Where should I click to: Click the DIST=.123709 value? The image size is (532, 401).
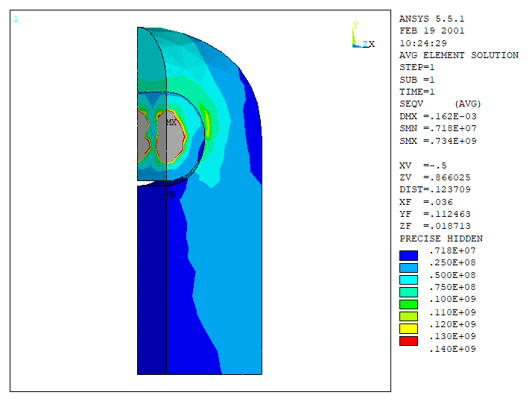pyautogui.click(x=435, y=189)
